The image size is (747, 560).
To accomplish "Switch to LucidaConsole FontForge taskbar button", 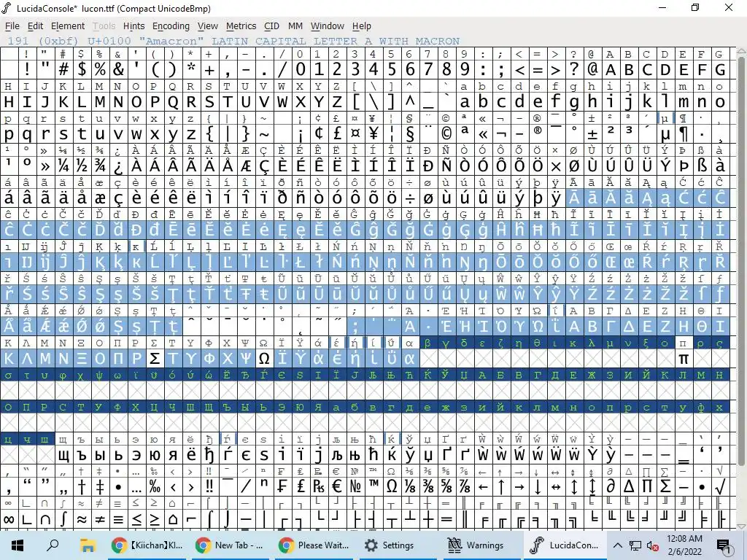I will 565,545.
